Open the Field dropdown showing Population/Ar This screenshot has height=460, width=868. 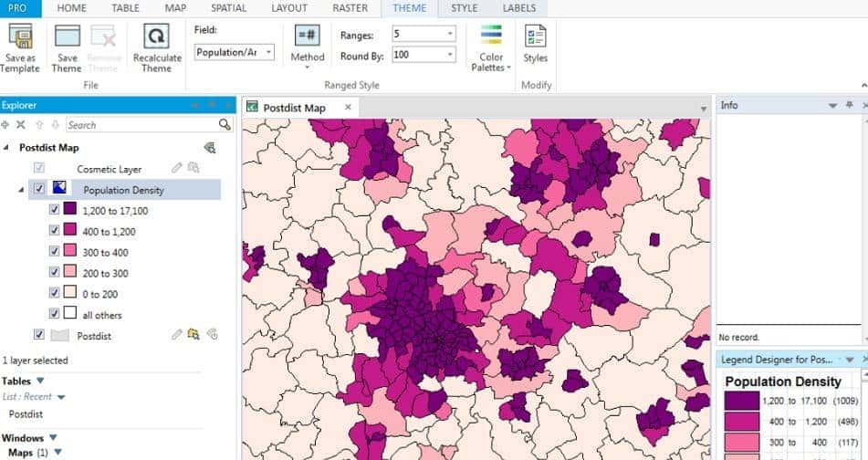235,53
